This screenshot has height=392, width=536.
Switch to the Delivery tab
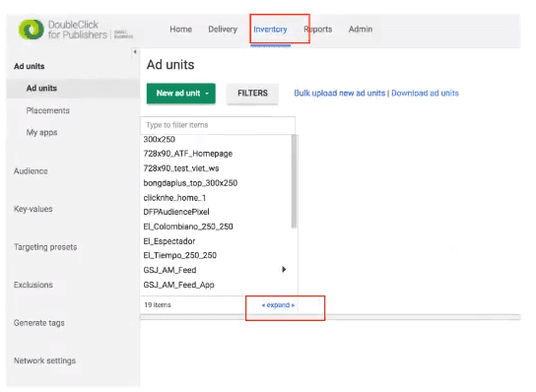click(x=223, y=30)
